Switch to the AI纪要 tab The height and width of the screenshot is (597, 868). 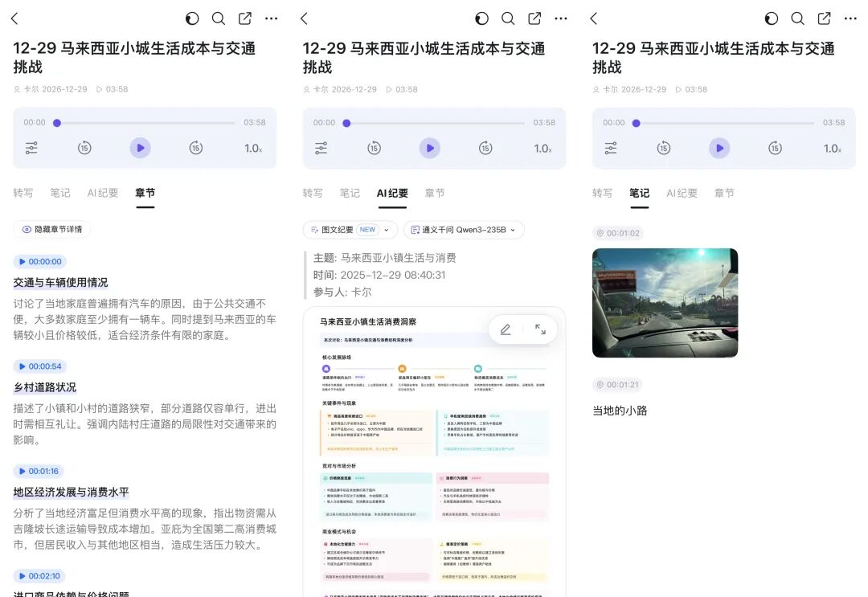tap(392, 193)
